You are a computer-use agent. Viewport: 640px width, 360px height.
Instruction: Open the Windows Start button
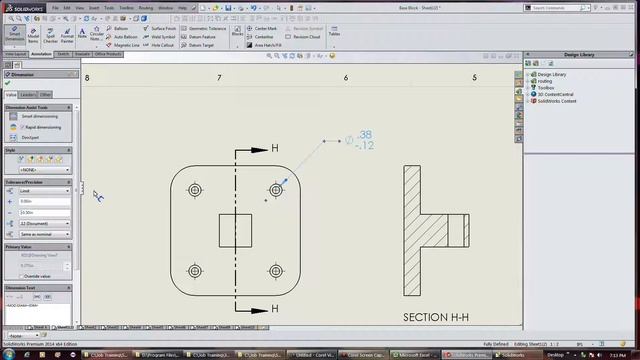[x=9, y=355]
